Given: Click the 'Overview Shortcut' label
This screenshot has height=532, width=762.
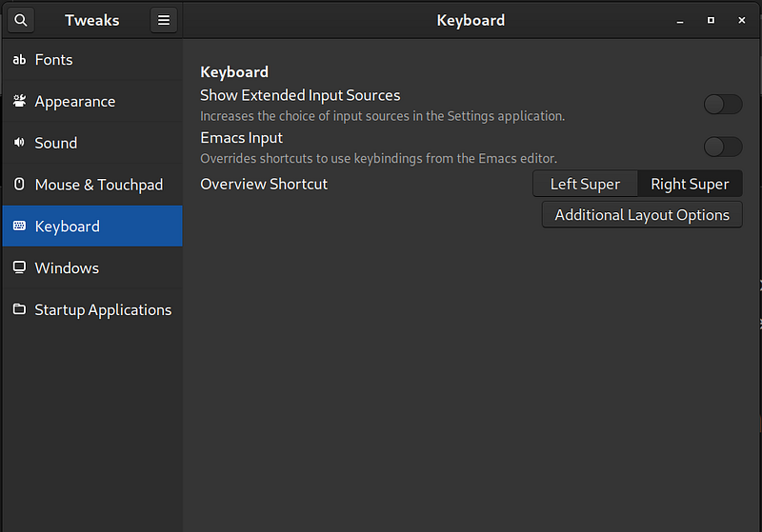Looking at the screenshot, I should click(264, 184).
